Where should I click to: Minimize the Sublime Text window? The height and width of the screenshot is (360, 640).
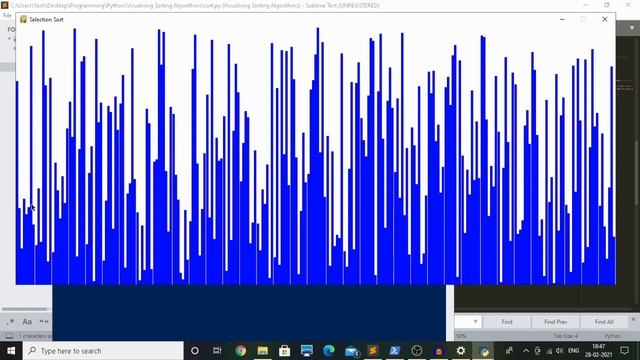(586, 5)
